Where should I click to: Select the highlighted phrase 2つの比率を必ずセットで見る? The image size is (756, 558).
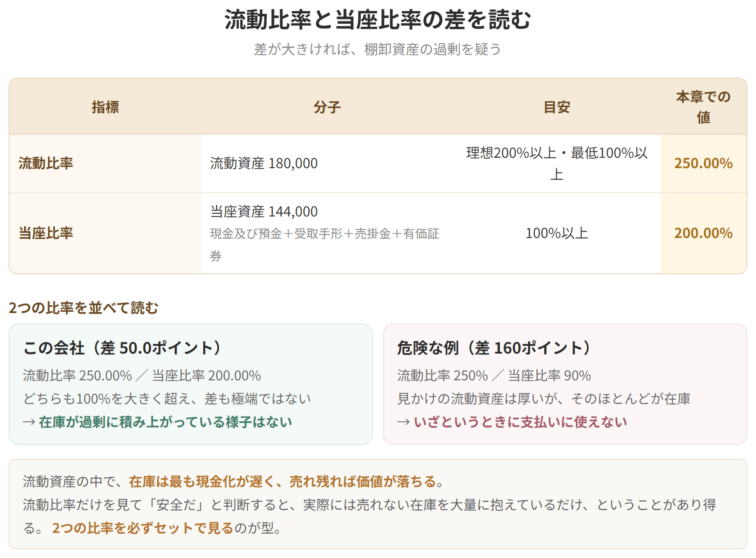(x=143, y=528)
